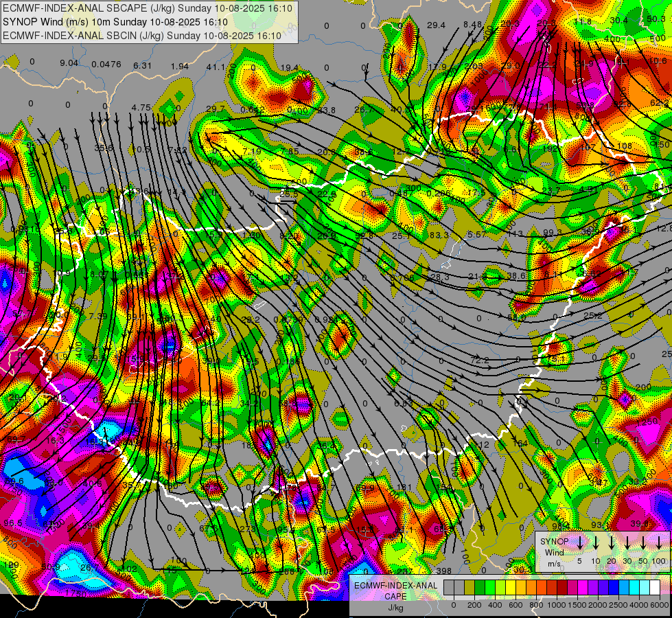
Task: Click the '273' value on the map
Action: 247,529
